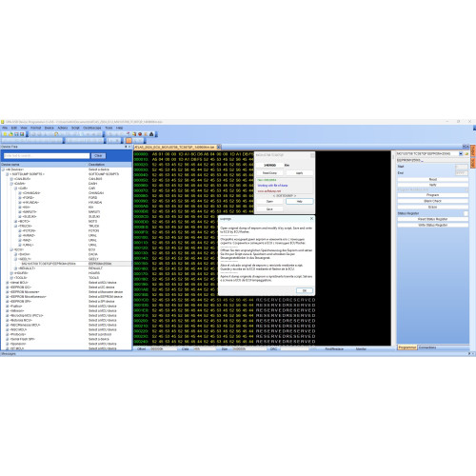Switch to the Programmer bottom tab

pyautogui.click(x=407, y=347)
